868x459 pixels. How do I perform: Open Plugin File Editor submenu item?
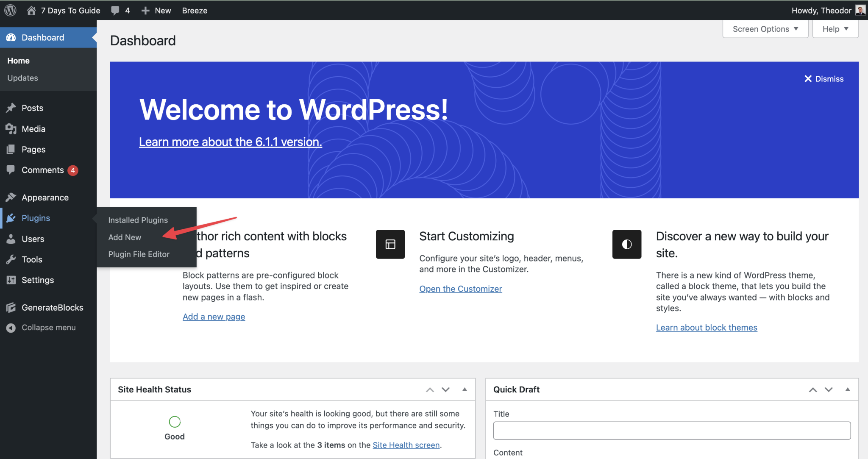pyautogui.click(x=139, y=254)
